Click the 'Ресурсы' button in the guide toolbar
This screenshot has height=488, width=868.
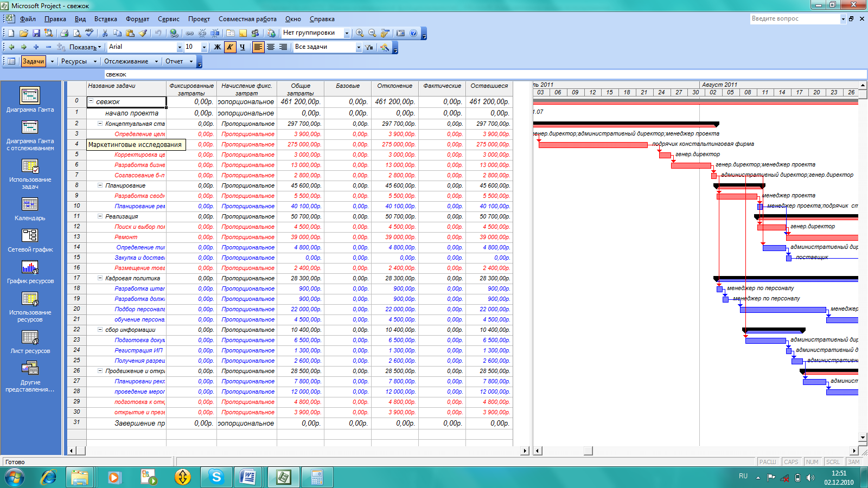(x=74, y=61)
